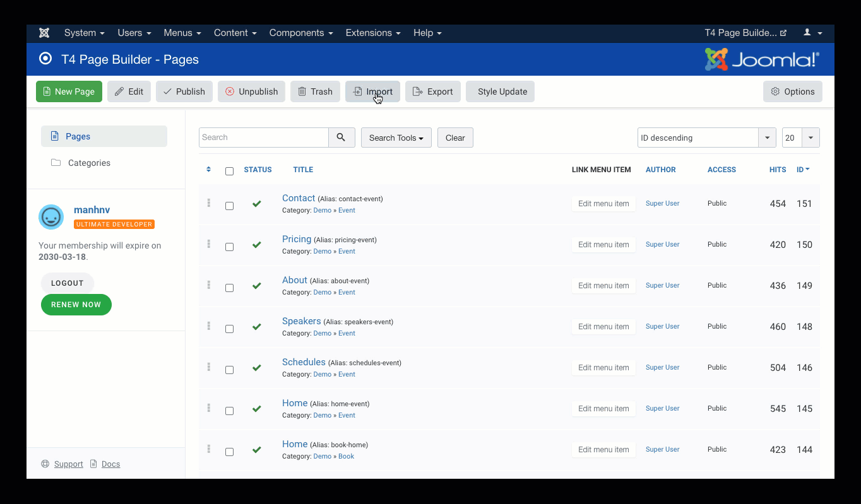Click the Joomla logo icon in top bar
Image resolution: width=861 pixels, height=504 pixels.
44,33
